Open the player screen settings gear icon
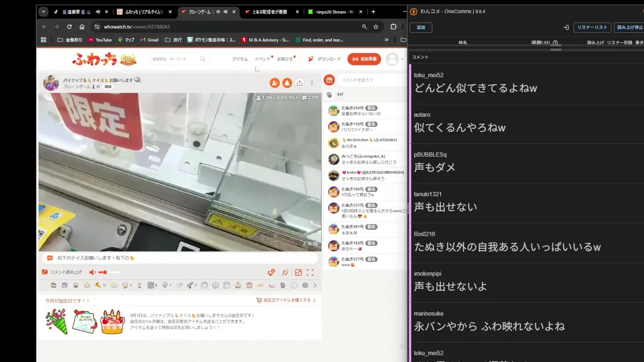This screenshot has height=362, width=644. click(x=272, y=272)
